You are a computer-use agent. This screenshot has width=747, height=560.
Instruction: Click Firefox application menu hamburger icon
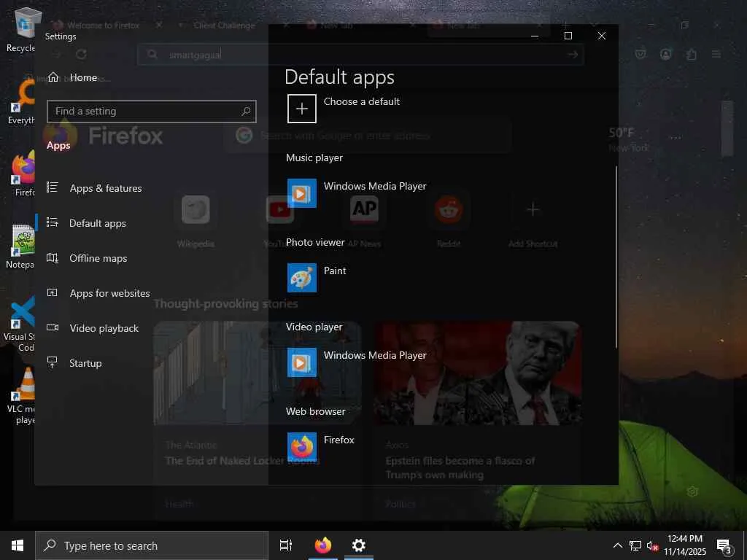[716, 54]
